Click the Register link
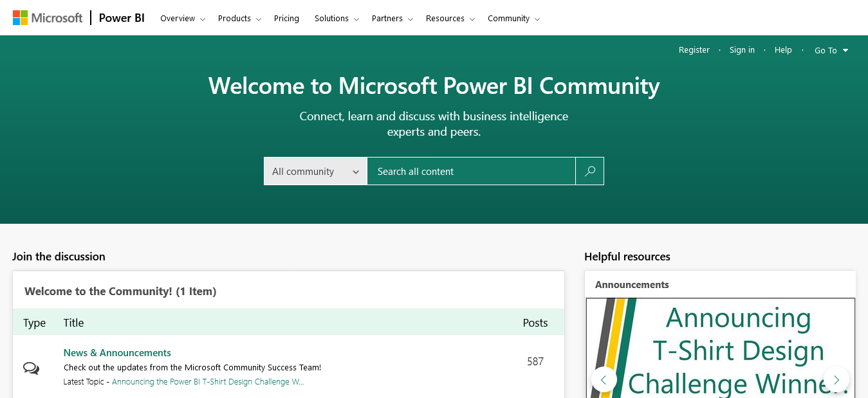Screen dimensions: 868x398 (694, 50)
